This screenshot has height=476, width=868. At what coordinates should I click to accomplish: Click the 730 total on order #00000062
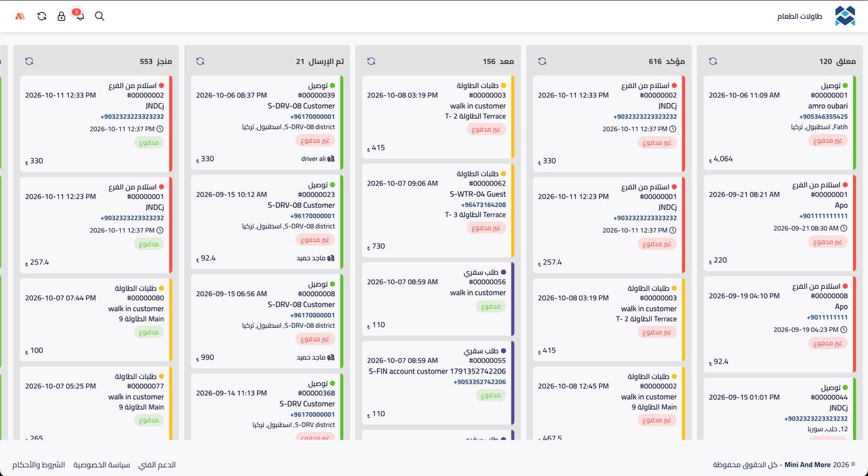pyautogui.click(x=376, y=246)
